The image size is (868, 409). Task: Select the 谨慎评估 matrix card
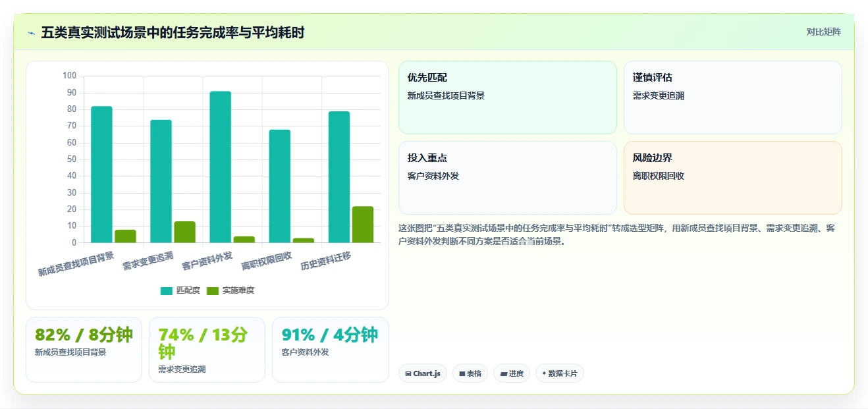point(733,97)
